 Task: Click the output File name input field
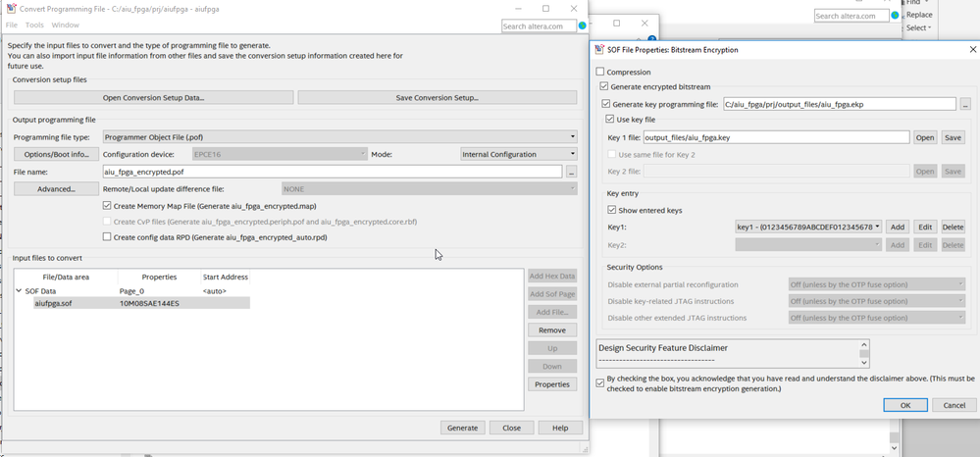[x=333, y=172]
